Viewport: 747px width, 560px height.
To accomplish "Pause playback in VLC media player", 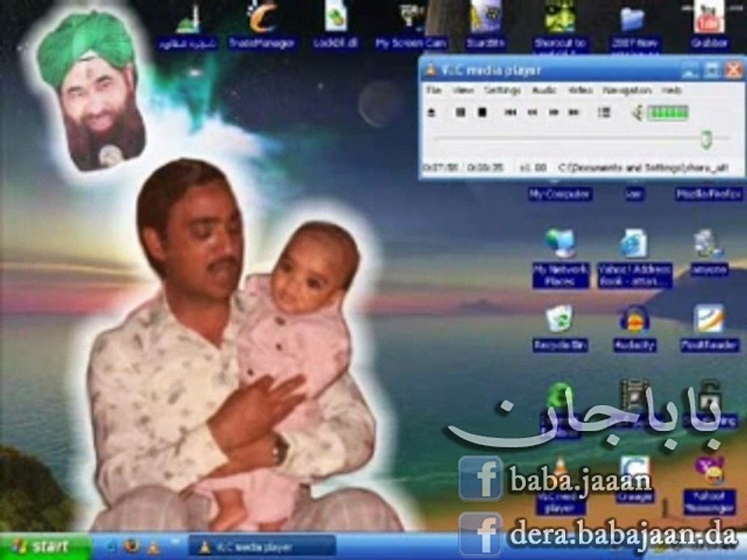I will [460, 112].
